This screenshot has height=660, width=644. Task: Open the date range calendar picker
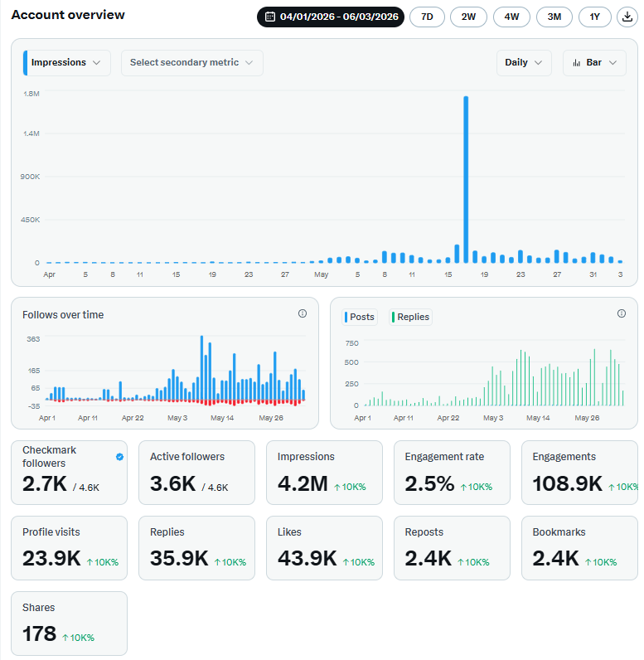coord(331,17)
